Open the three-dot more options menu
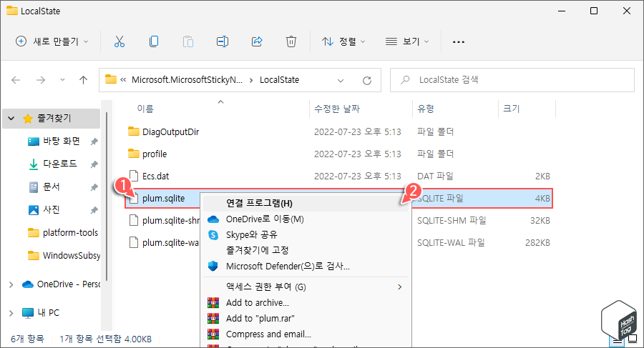The width and height of the screenshot is (644, 348). [459, 42]
